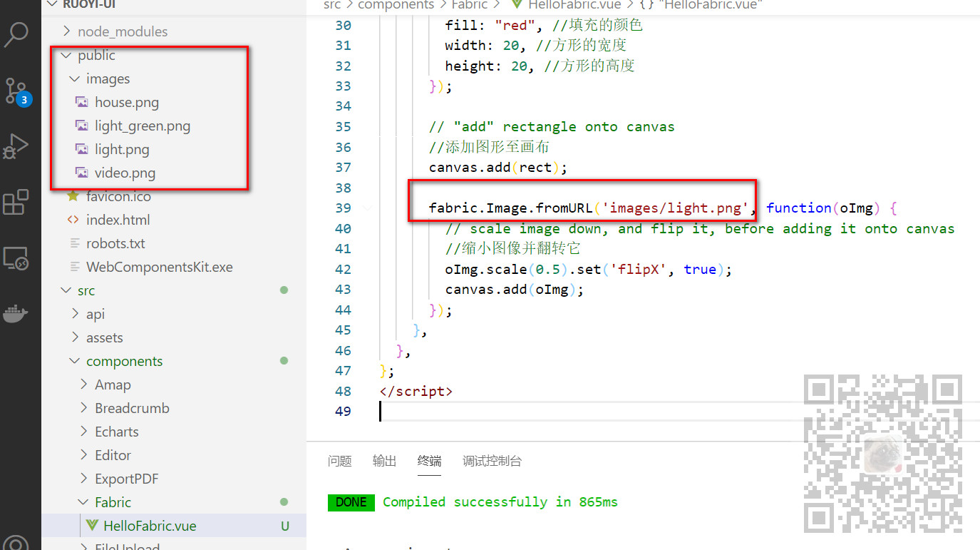Open robots.txt in the explorer
The height and width of the screenshot is (550, 980).
click(x=115, y=243)
